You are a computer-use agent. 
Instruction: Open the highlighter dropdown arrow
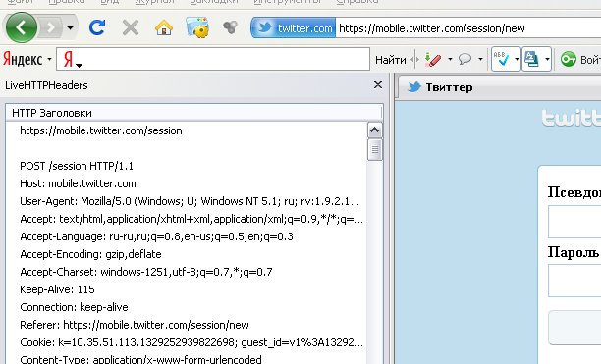pyautogui.click(x=450, y=59)
